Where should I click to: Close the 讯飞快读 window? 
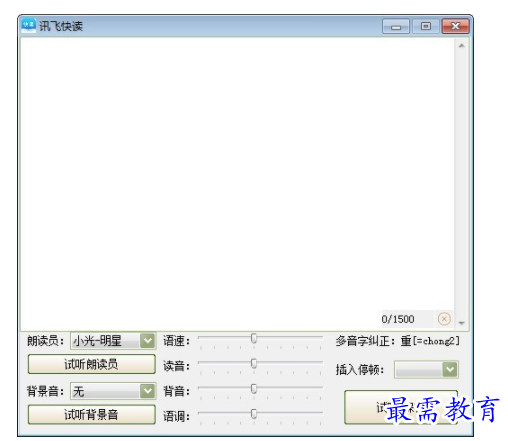(455, 26)
